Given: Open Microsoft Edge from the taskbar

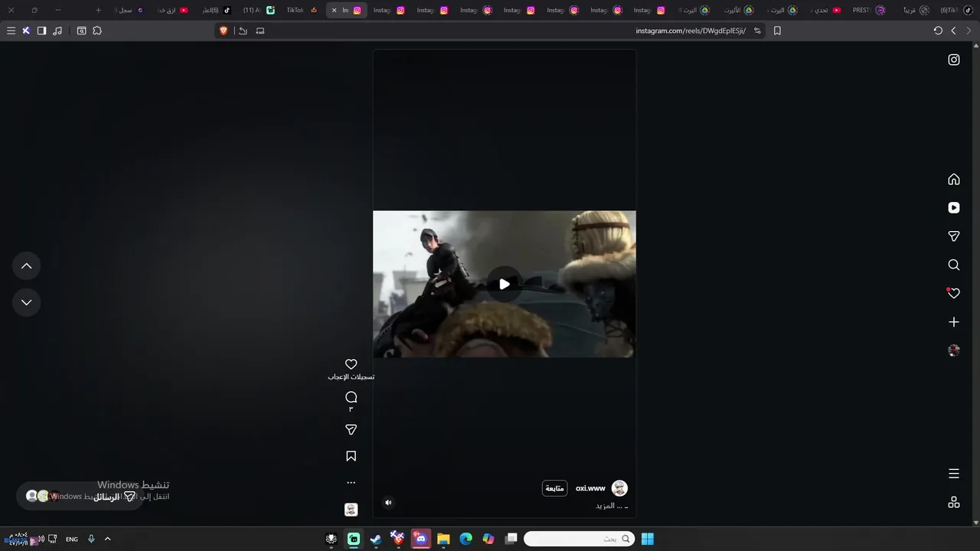Looking at the screenshot, I should tap(465, 539).
